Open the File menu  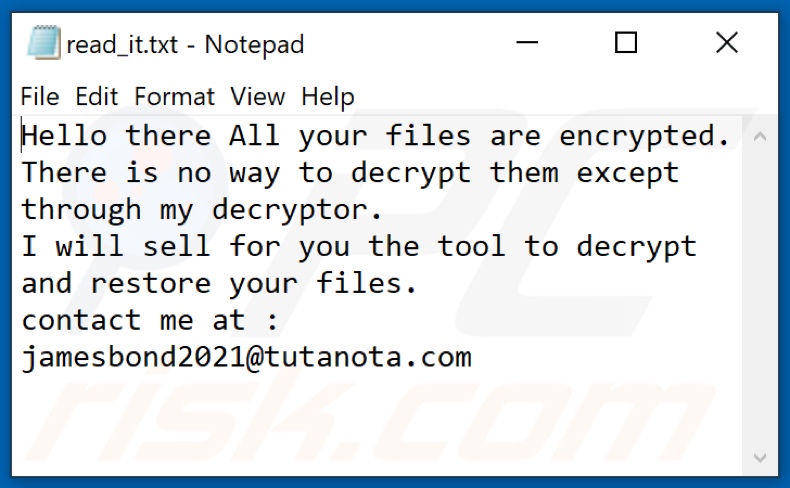(40, 97)
